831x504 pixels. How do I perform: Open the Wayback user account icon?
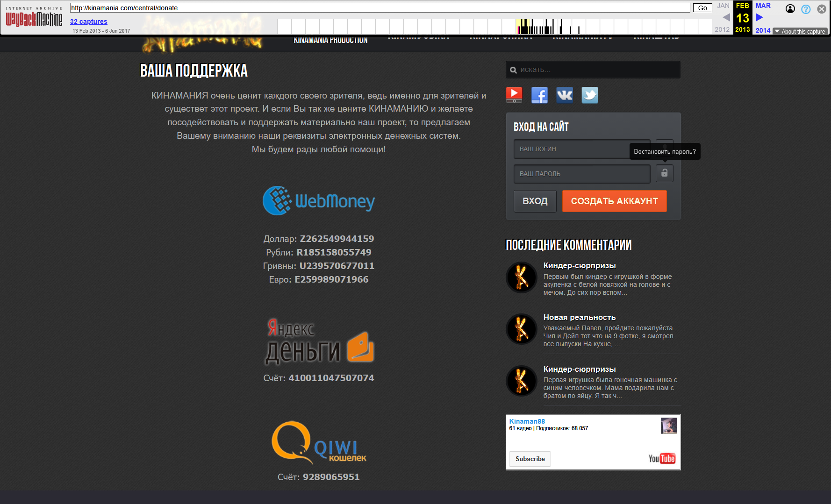[x=790, y=9]
